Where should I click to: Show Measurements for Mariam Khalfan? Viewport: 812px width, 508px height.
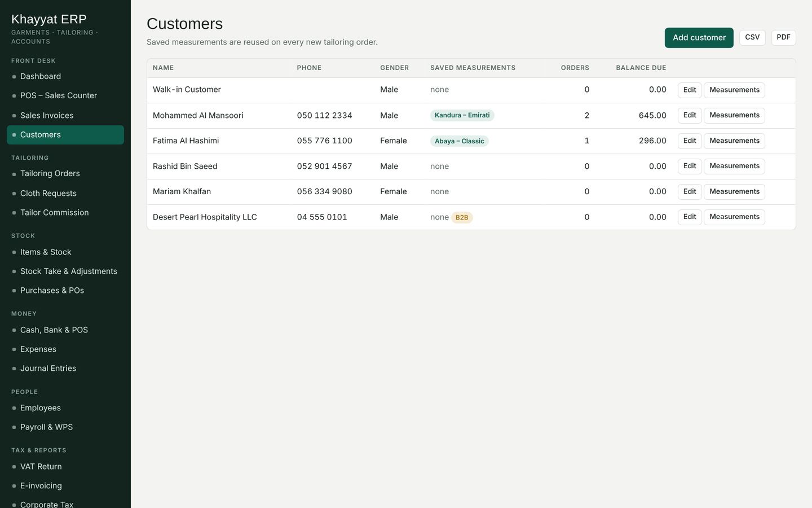point(734,191)
